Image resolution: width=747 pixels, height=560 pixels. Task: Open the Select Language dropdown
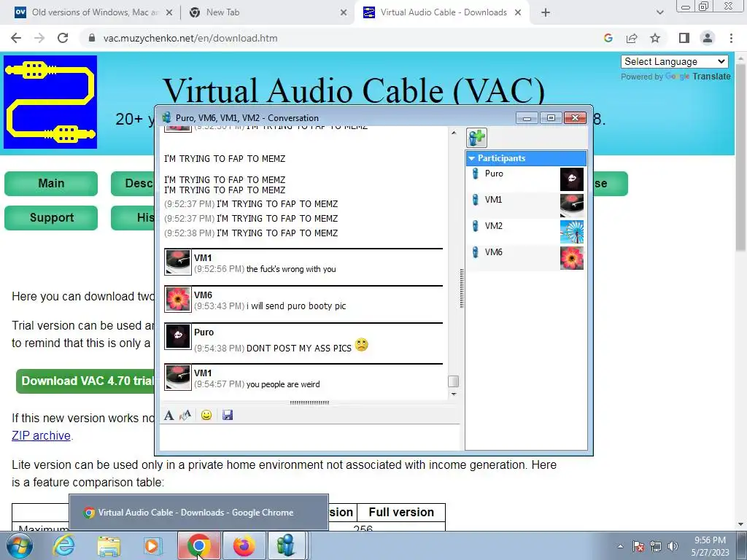675,61
